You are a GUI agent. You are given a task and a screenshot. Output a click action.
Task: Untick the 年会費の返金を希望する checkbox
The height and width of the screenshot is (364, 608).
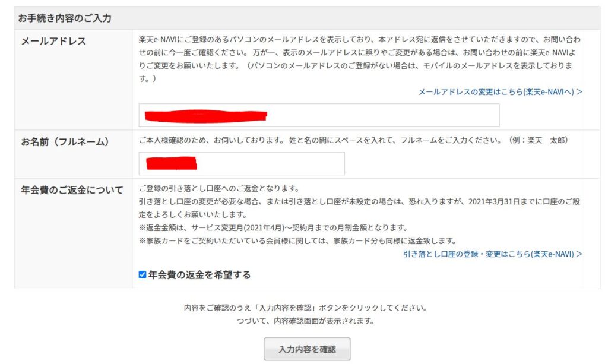click(142, 275)
